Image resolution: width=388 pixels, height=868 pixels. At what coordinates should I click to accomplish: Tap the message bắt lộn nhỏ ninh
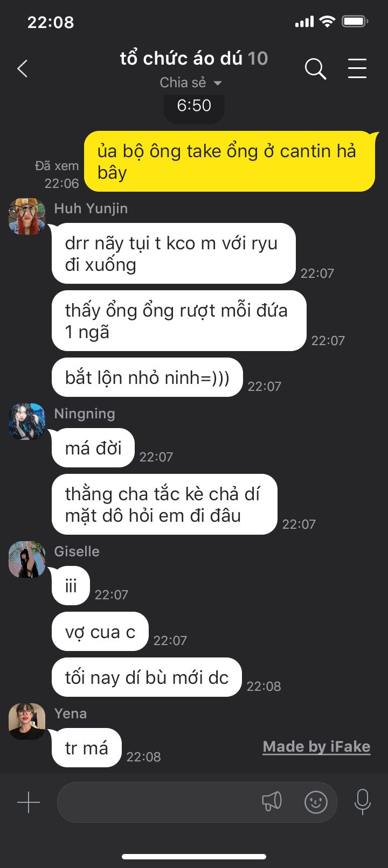(147, 377)
